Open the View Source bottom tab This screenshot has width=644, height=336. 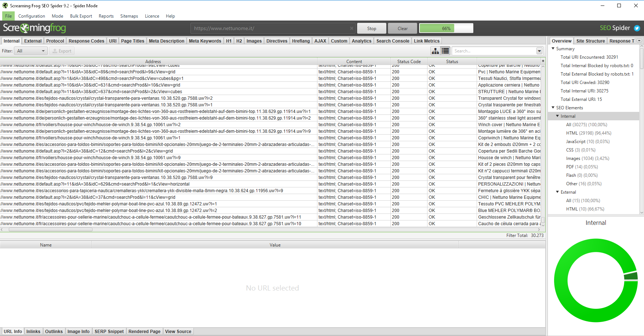pyautogui.click(x=178, y=331)
